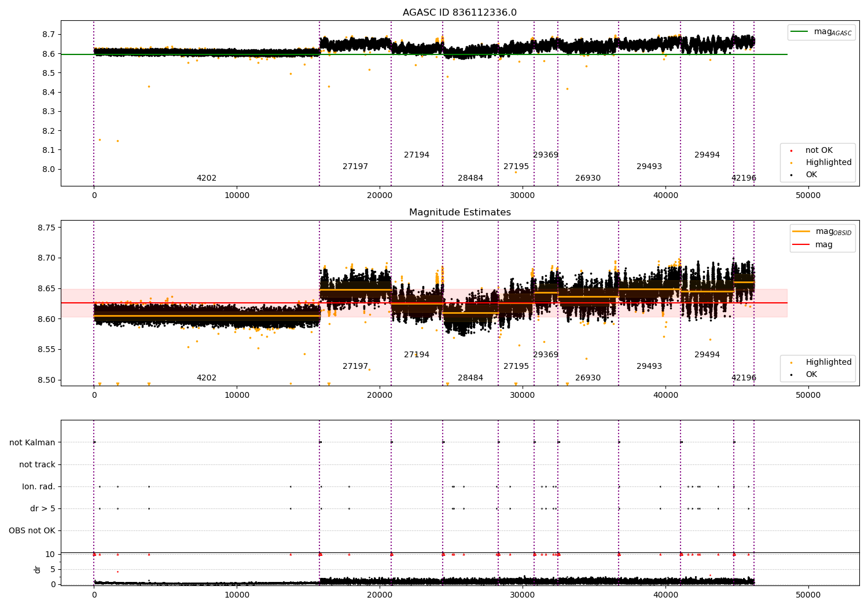Click the 10 tick on the dr axis
Screen dimensions: 868x608
pyautogui.click(x=50, y=554)
